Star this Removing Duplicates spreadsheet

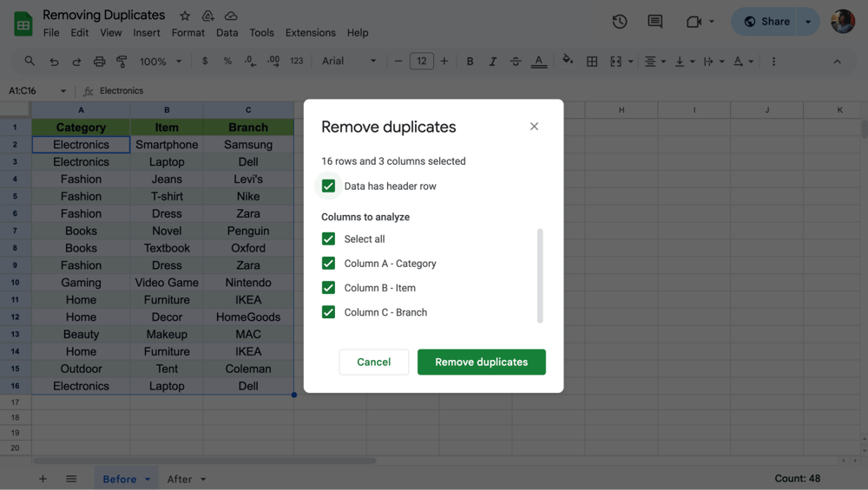[185, 16]
